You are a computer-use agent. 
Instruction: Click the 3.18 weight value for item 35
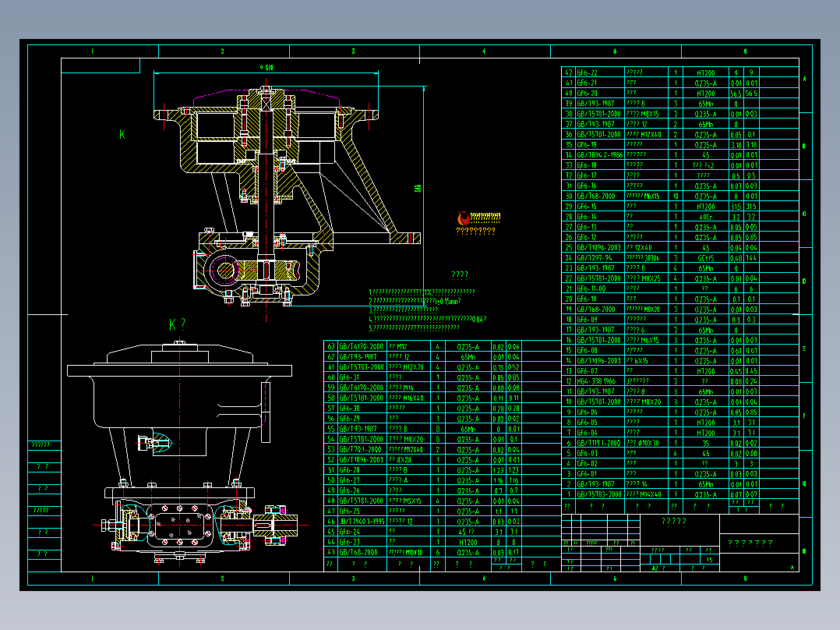pos(736,145)
